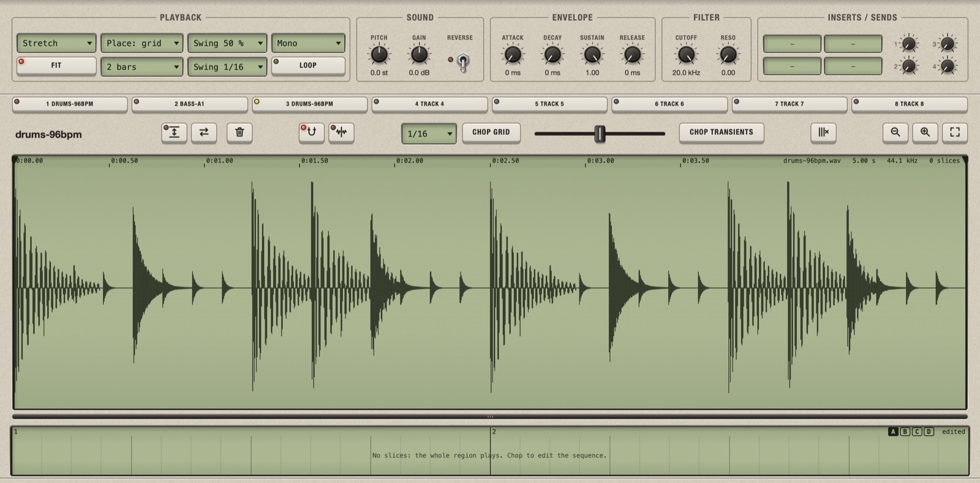Delete sample with the trash icon
The height and width of the screenshot is (483, 980).
239,132
